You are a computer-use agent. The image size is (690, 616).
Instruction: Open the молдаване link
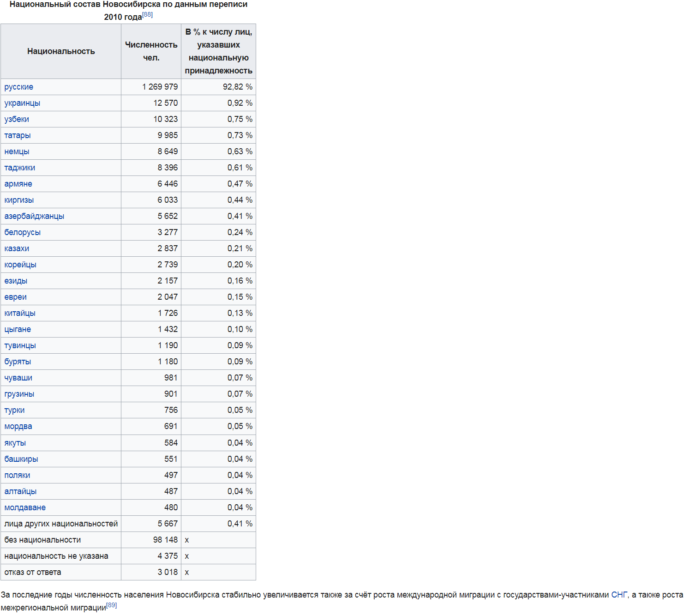[25, 507]
